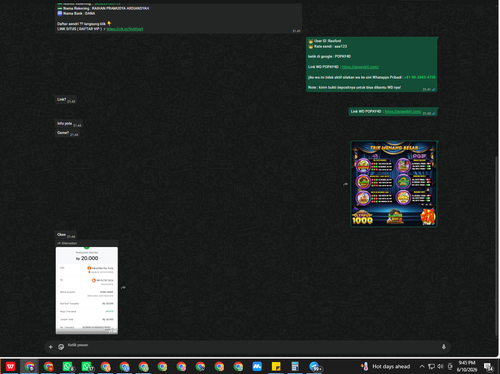Open the emoji picker icon
This screenshot has width=500, height=374.
click(x=61, y=347)
